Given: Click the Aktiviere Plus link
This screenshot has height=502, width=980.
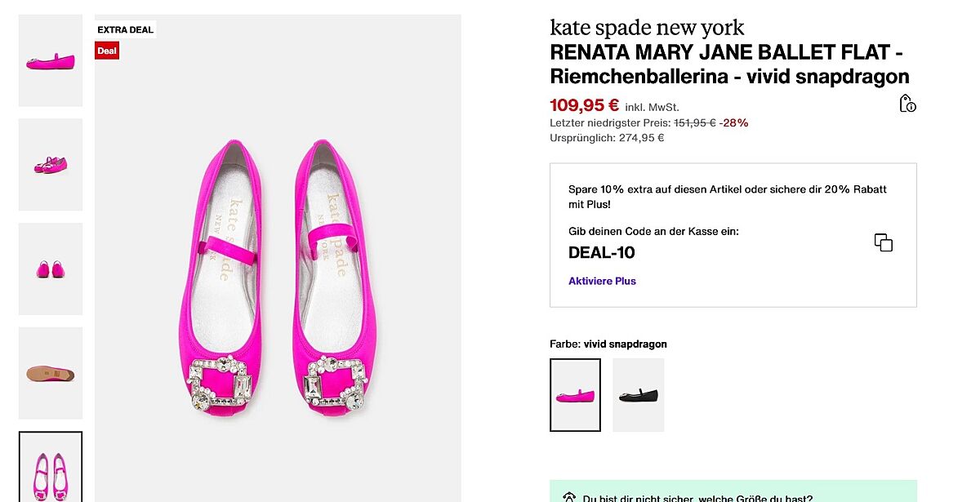Looking at the screenshot, I should (602, 281).
